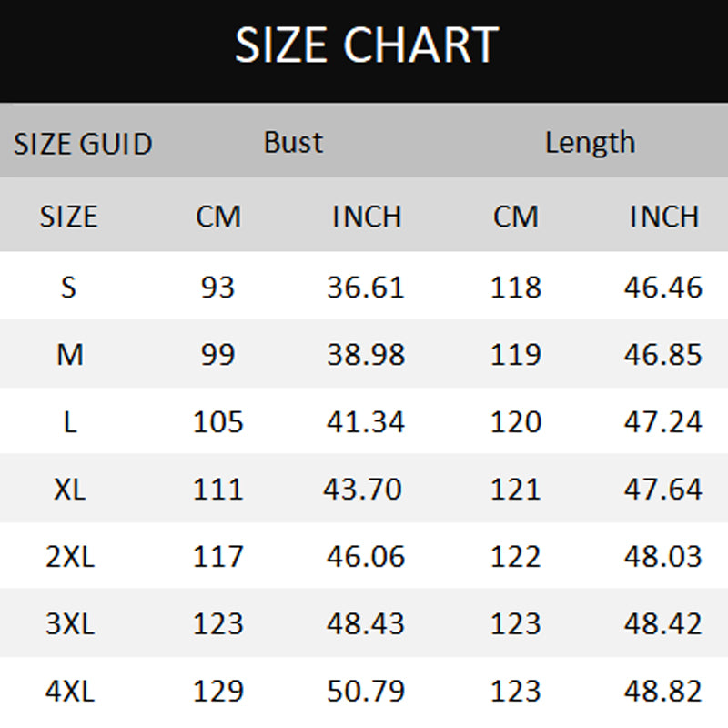Click the size S row label

[69, 287]
